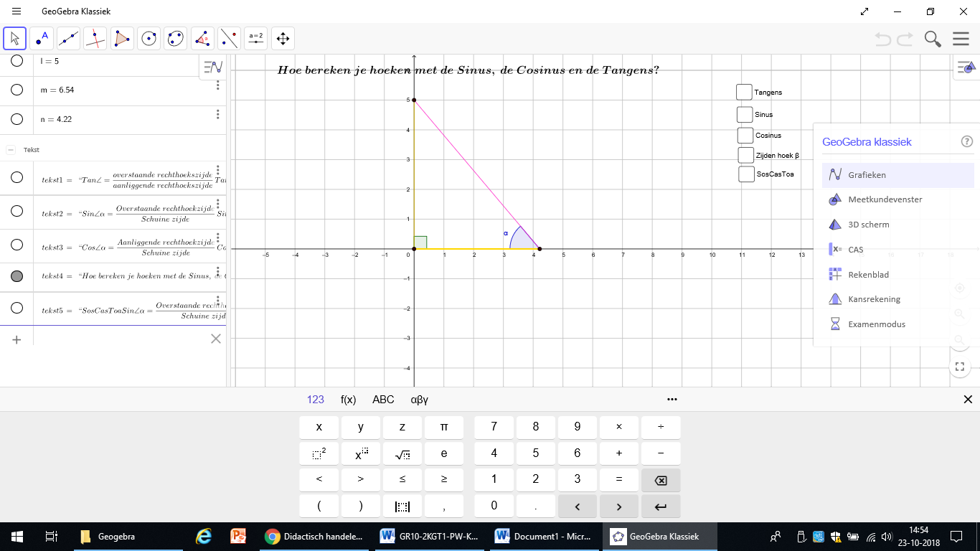Pick the Angle measurement tool
980x551 pixels.
(202, 38)
